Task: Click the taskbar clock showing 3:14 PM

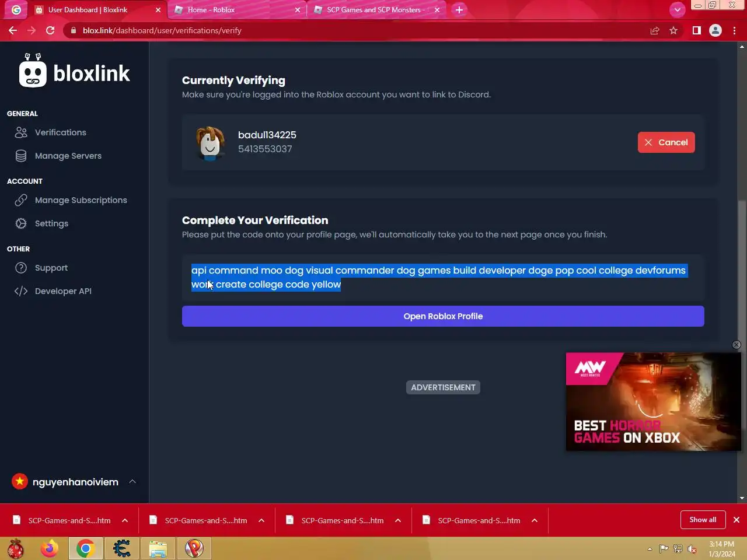Action: click(x=722, y=549)
